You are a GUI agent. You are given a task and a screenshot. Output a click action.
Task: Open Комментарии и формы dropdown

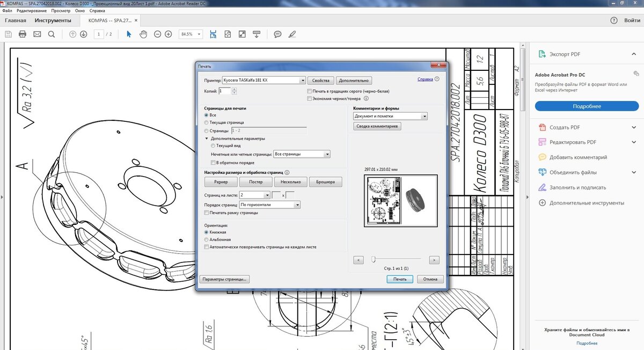pyautogui.click(x=390, y=116)
